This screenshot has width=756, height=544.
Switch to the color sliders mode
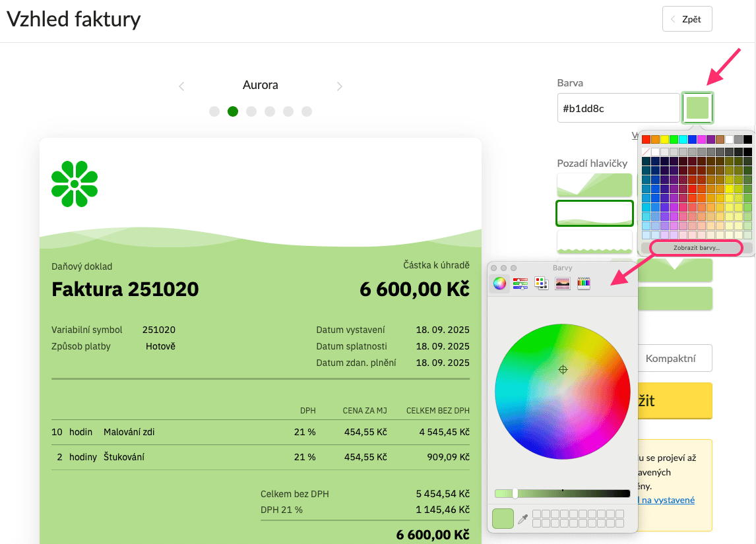point(520,284)
